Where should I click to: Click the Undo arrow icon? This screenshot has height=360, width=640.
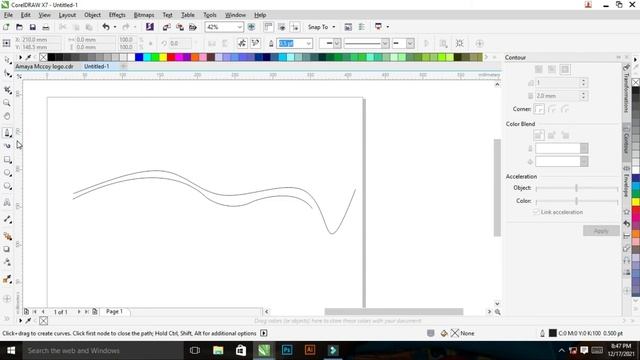(106, 27)
